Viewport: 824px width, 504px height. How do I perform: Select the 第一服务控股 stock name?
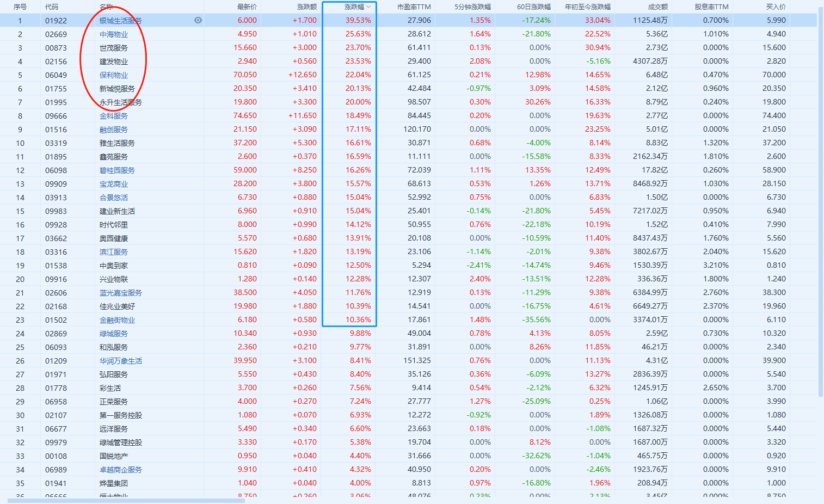[121, 415]
